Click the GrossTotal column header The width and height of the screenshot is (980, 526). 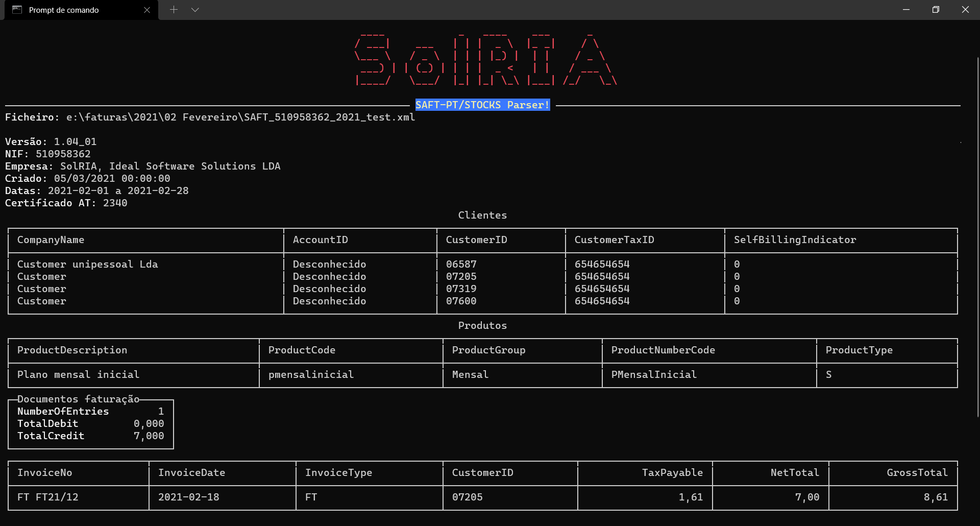[917, 472]
